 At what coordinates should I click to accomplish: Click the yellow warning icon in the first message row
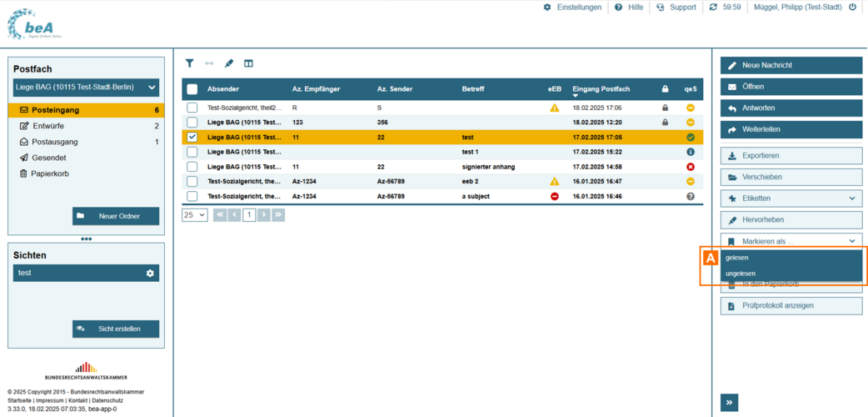point(554,108)
